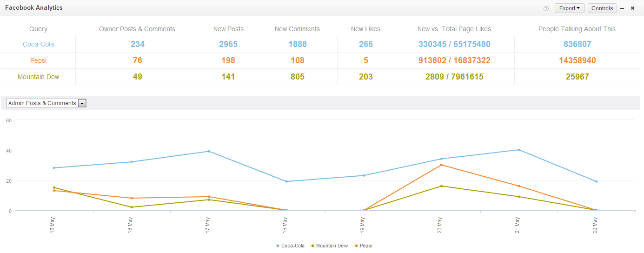Click Coca-Cola new comments value 1888
The width and height of the screenshot is (644, 253).
tap(297, 44)
